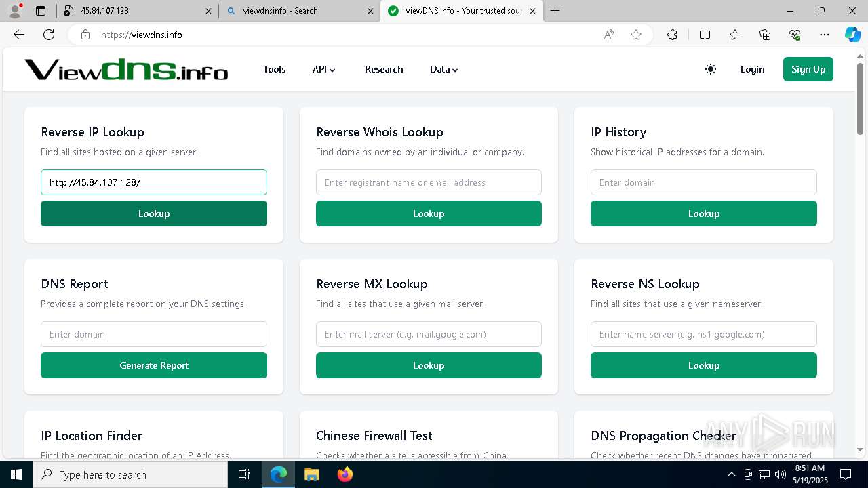
Task: Click Lookup under IP History
Action: (704, 213)
